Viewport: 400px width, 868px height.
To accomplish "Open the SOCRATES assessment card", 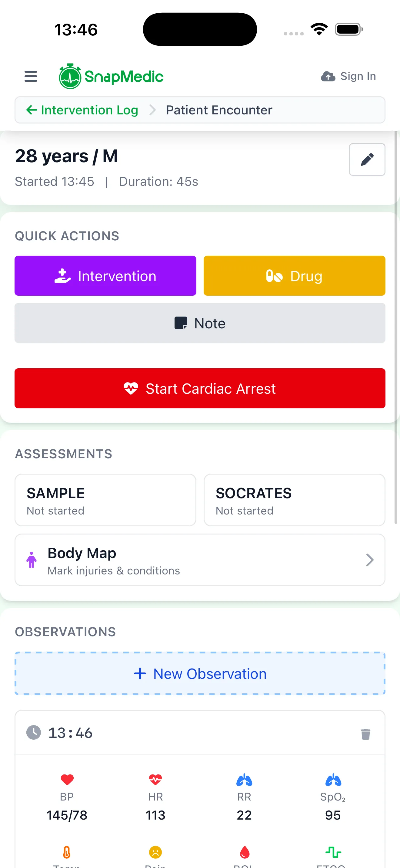I will tap(294, 500).
